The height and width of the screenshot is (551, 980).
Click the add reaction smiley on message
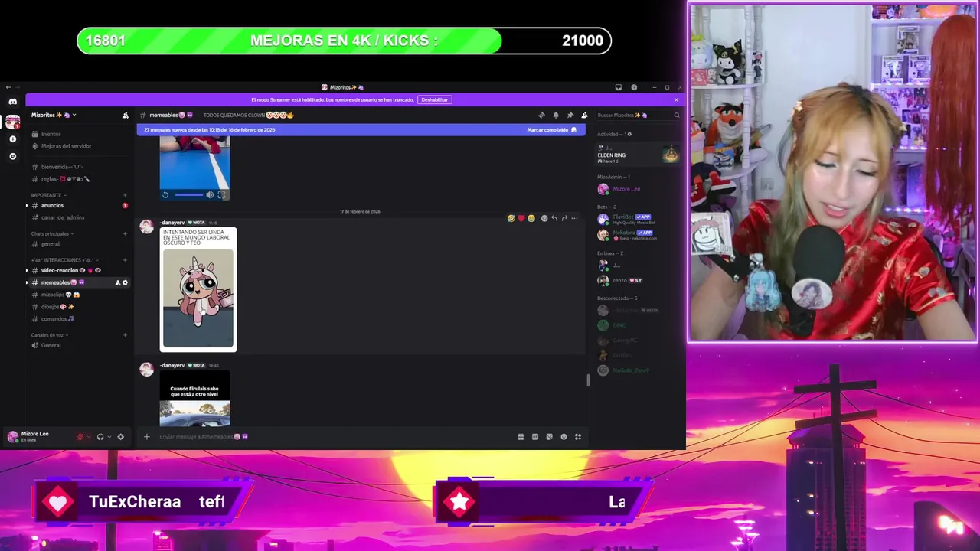click(544, 218)
